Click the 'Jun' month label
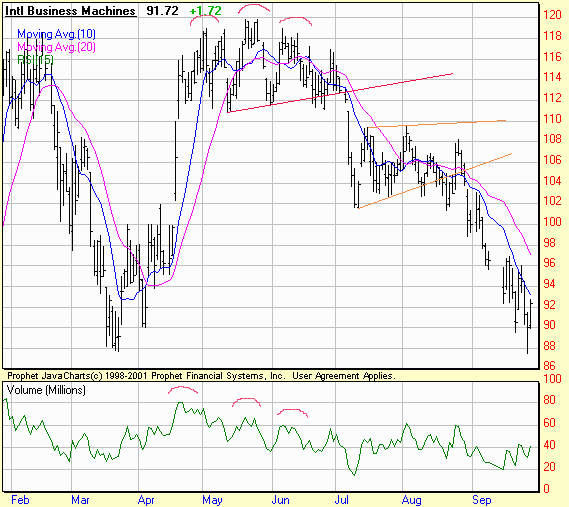This screenshot has height=507, width=569. 281,500
